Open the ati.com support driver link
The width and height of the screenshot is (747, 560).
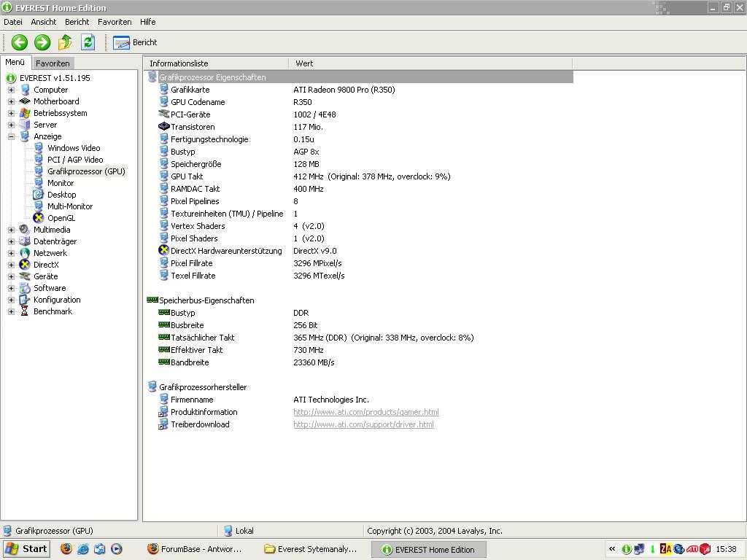363,425
